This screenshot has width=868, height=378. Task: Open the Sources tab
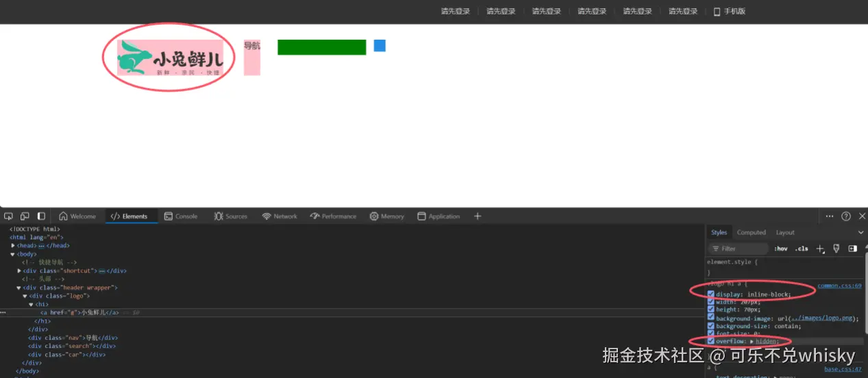(230, 216)
